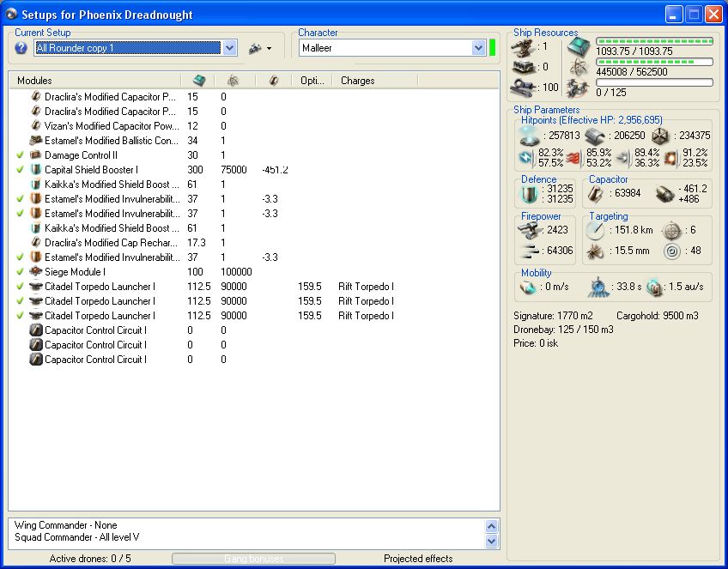Viewport: 728px width, 569px height.
Task: Select Draclira's Modified Cap Rechar... row
Action: pos(253,243)
